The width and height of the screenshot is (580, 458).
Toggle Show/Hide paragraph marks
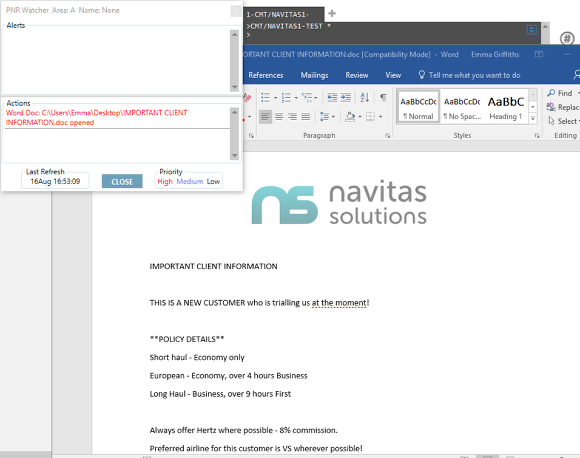tap(383, 98)
